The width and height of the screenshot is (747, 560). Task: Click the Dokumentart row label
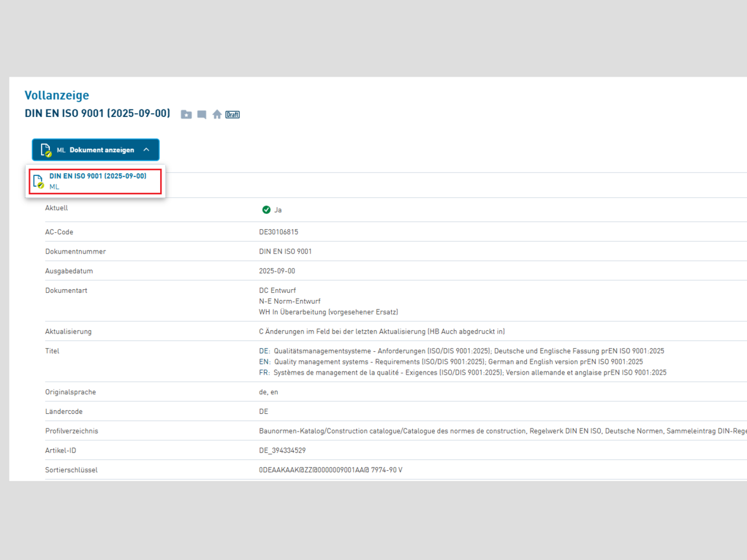pyautogui.click(x=66, y=290)
